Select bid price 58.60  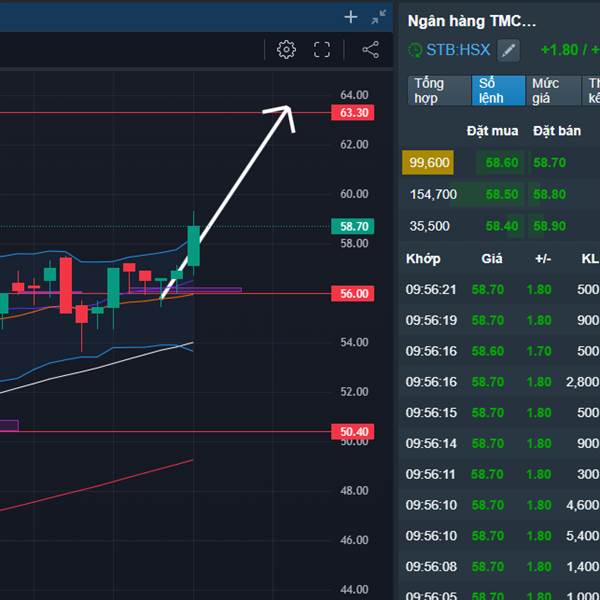(x=502, y=163)
